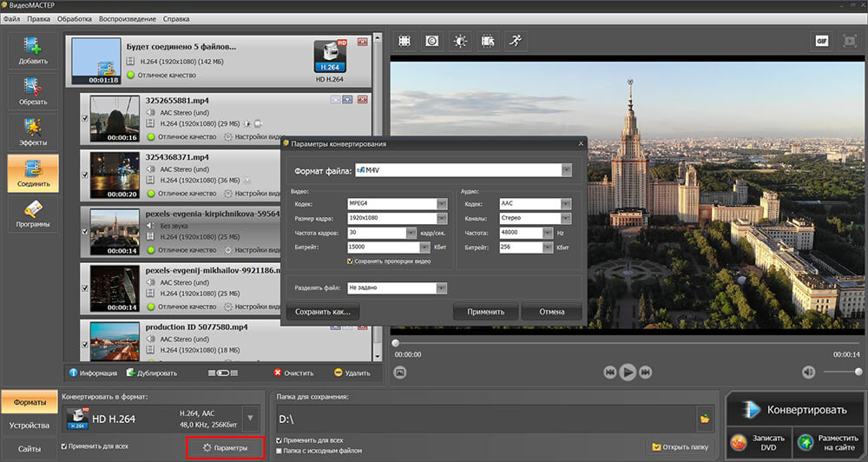Screen dimensions: 868x462
Task: Open the Эффекты effects tool
Action: click(x=33, y=132)
